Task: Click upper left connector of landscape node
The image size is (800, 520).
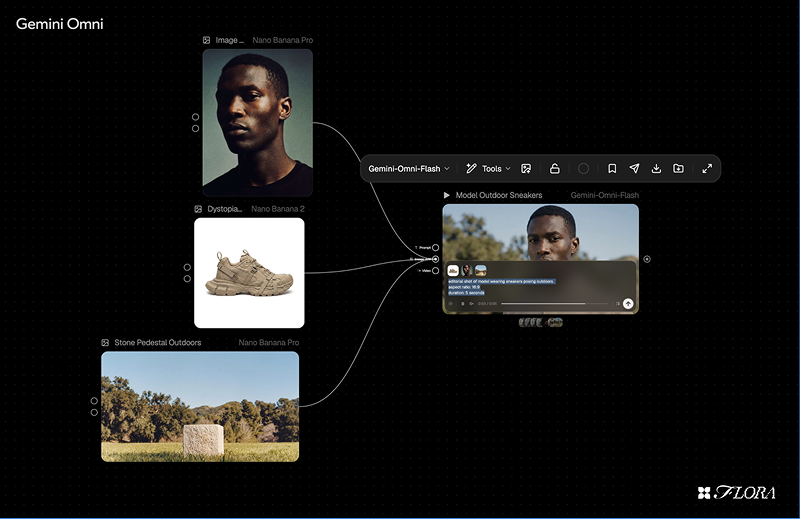Action: point(94,401)
